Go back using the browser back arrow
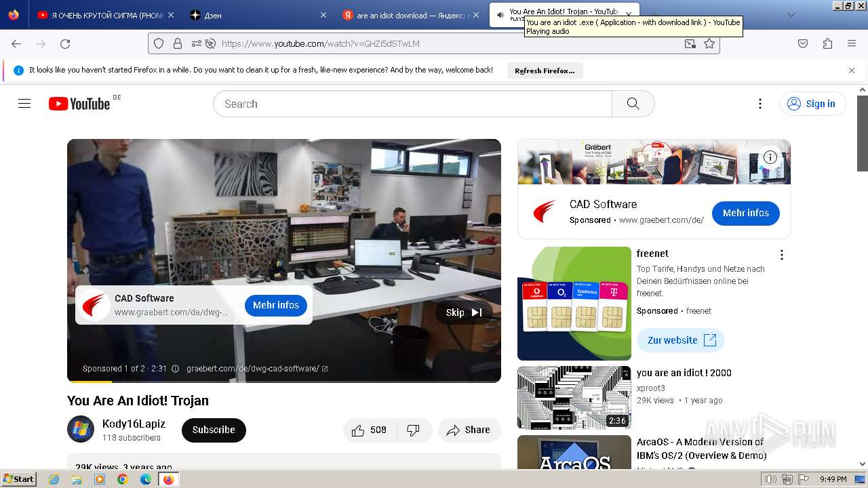The height and width of the screenshot is (488, 868). point(16,43)
